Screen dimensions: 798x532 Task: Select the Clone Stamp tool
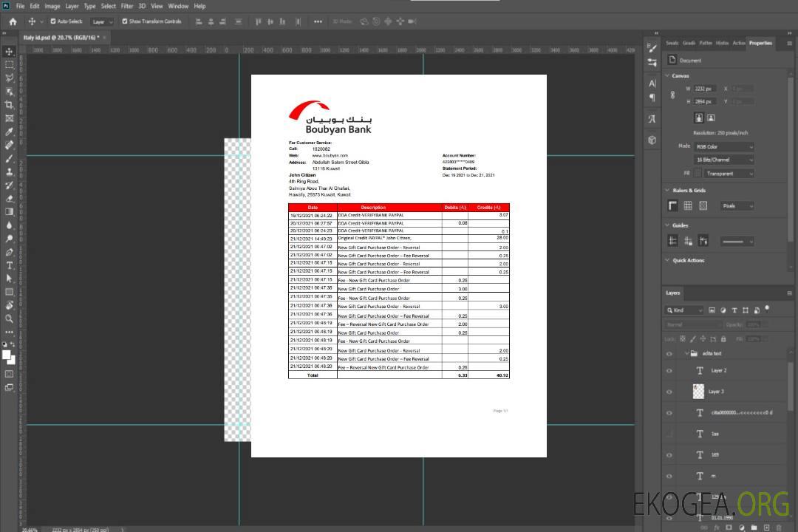pos(9,172)
